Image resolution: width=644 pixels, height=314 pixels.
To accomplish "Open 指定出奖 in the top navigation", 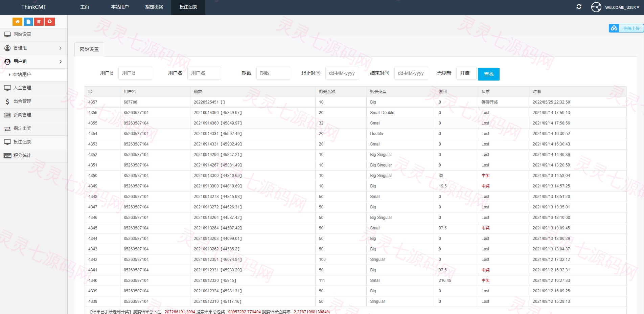I will pyautogui.click(x=154, y=7).
